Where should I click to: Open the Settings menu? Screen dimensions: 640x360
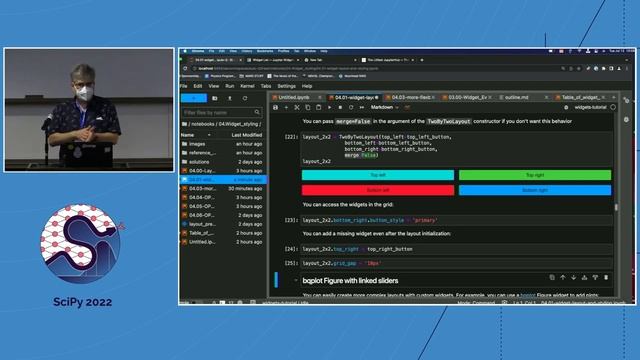click(287, 86)
